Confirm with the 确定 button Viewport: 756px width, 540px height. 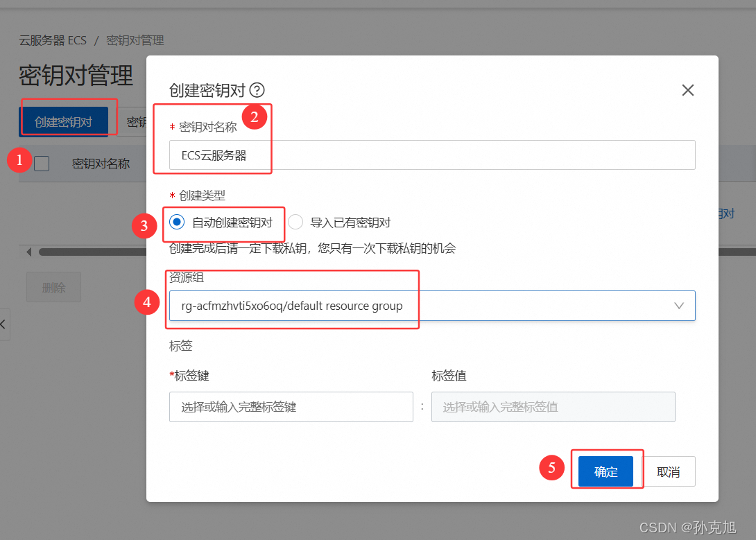point(605,471)
